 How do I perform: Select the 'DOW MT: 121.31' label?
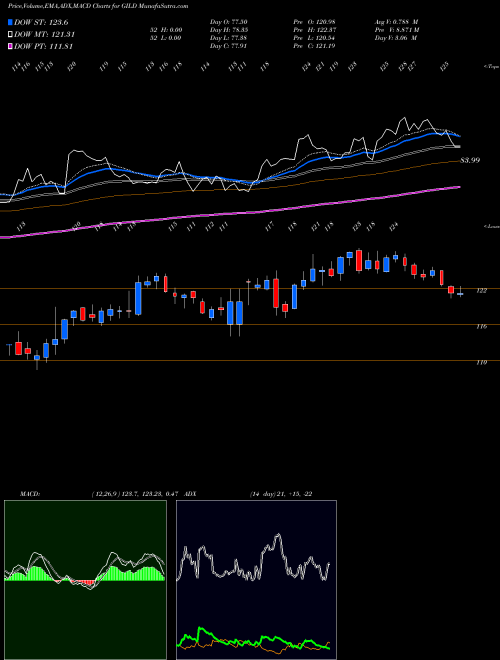[45, 34]
